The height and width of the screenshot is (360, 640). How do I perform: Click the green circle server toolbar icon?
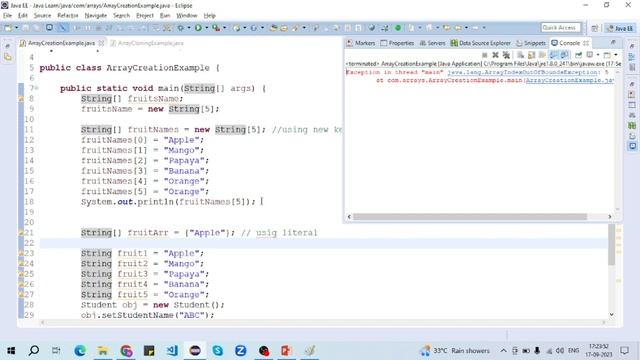click(x=398, y=28)
